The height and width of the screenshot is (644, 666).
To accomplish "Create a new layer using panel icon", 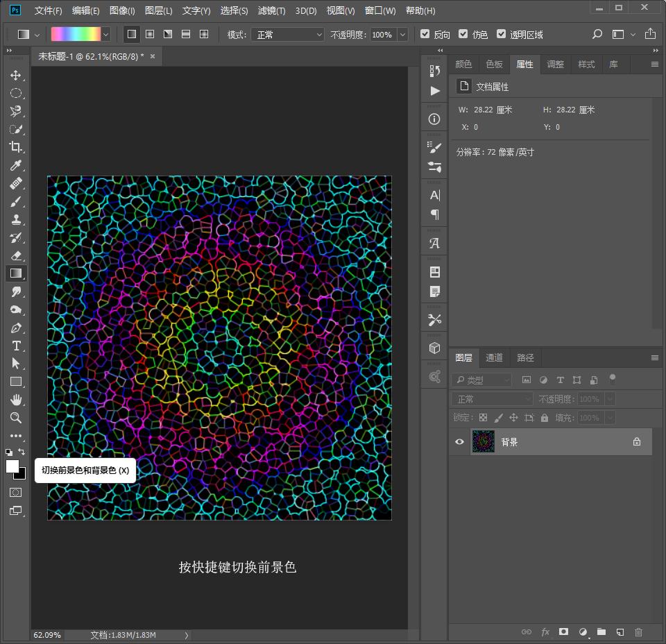I will pos(620,632).
